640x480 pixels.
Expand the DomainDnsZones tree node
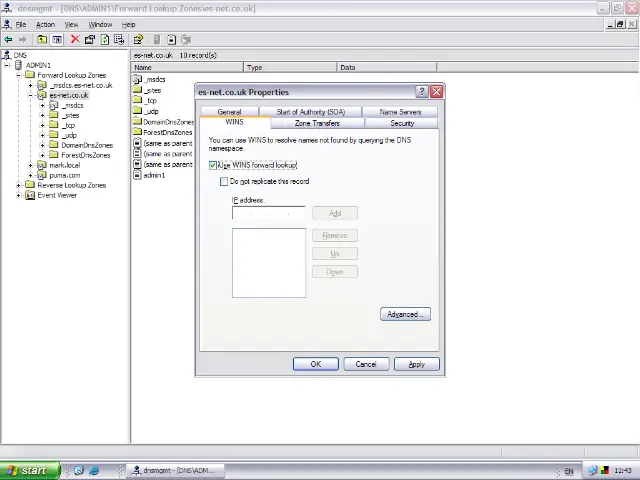[42, 145]
